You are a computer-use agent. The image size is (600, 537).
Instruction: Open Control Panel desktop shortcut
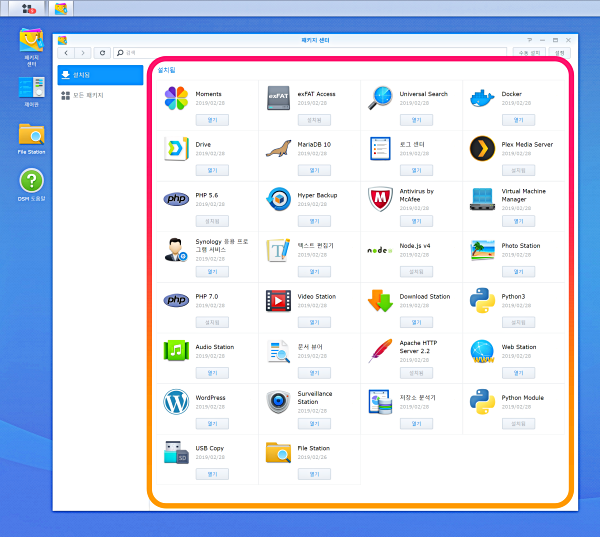[x=31, y=92]
